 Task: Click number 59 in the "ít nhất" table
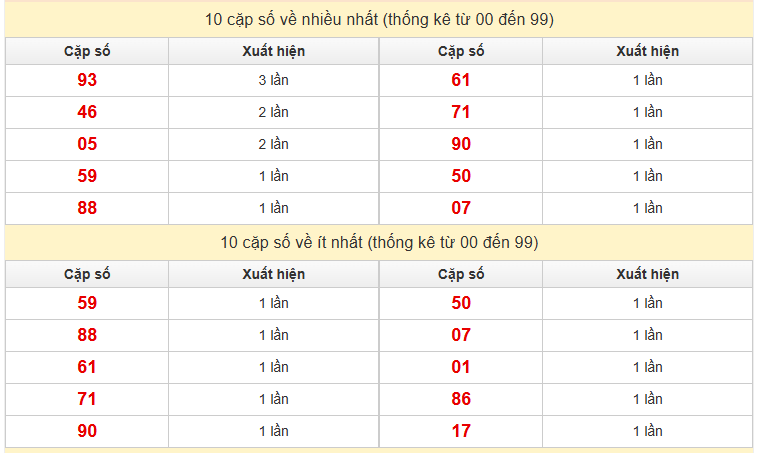click(87, 303)
